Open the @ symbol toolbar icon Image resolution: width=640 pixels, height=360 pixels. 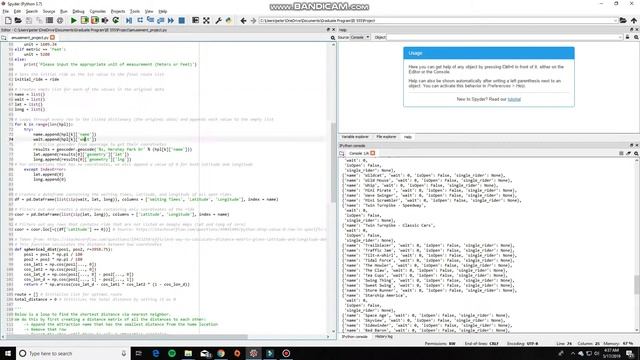pyautogui.click(x=60, y=20)
